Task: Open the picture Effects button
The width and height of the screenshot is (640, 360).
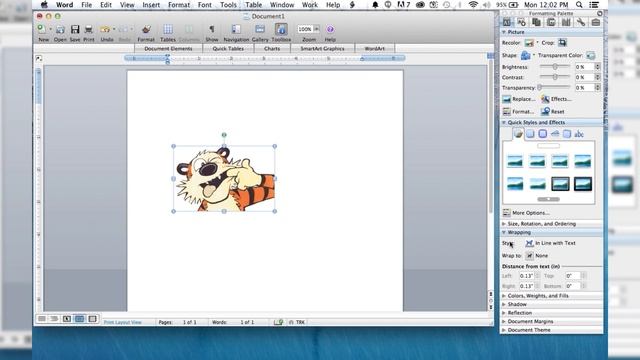Action: pos(556,99)
